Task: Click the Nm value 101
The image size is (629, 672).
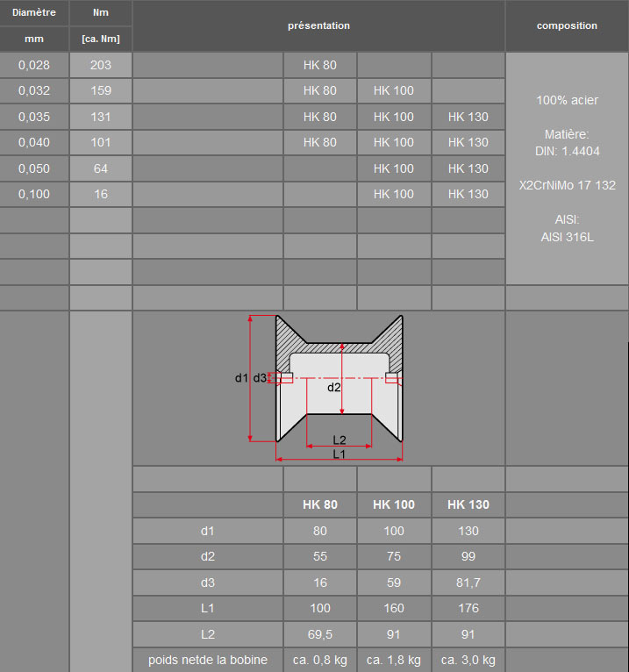Action: [101, 142]
